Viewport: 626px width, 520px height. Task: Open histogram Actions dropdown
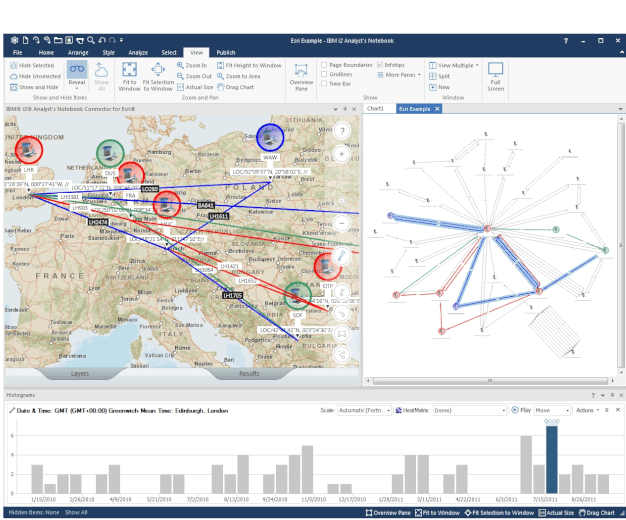[x=587, y=410]
